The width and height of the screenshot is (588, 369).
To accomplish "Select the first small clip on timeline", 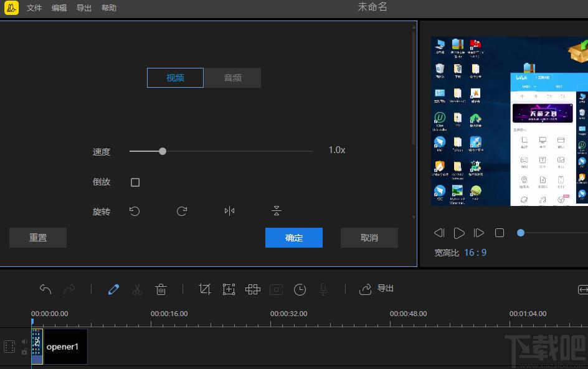I will (x=37, y=347).
